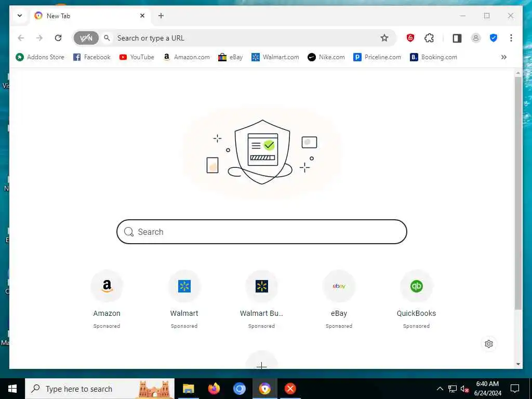Viewport: 532px width, 399px height.
Task: Open the three-dot browser menu
Action: 511,38
